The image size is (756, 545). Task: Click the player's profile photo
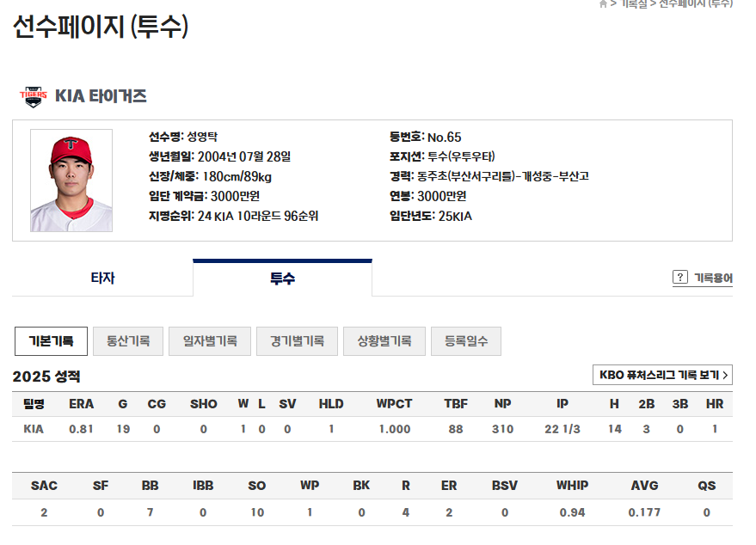[x=72, y=181]
